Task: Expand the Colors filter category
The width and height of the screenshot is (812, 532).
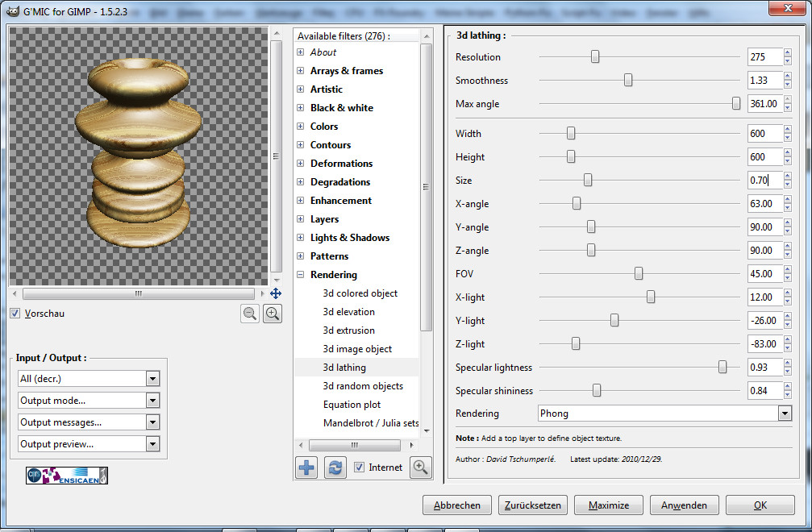Action: coord(300,127)
